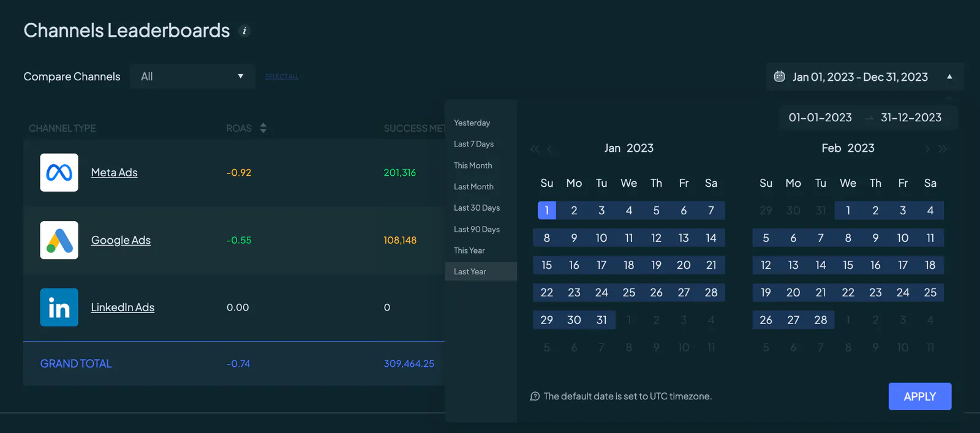Pick the 'Last Year' preset option
The image size is (980, 433).
(x=470, y=272)
